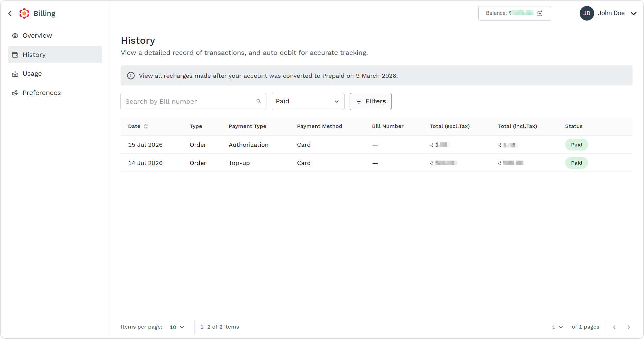Open the Usage section
Viewport: 644px width, 339px height.
[55, 74]
